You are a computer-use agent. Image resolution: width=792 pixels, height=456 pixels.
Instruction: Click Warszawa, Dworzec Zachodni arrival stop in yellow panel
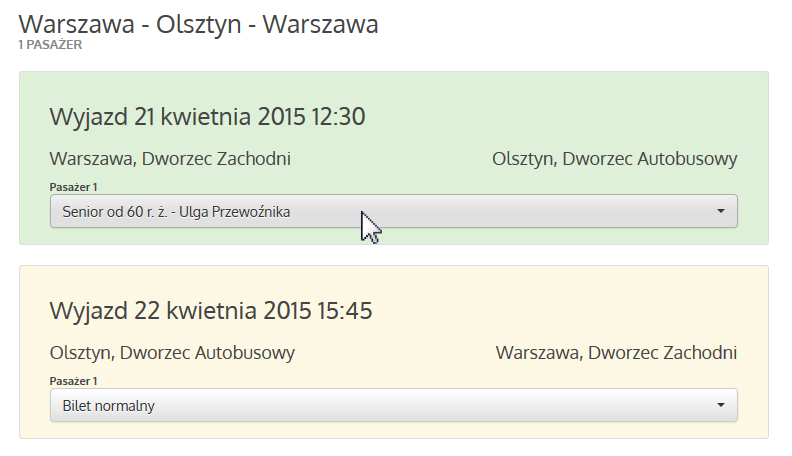pyautogui.click(x=616, y=353)
